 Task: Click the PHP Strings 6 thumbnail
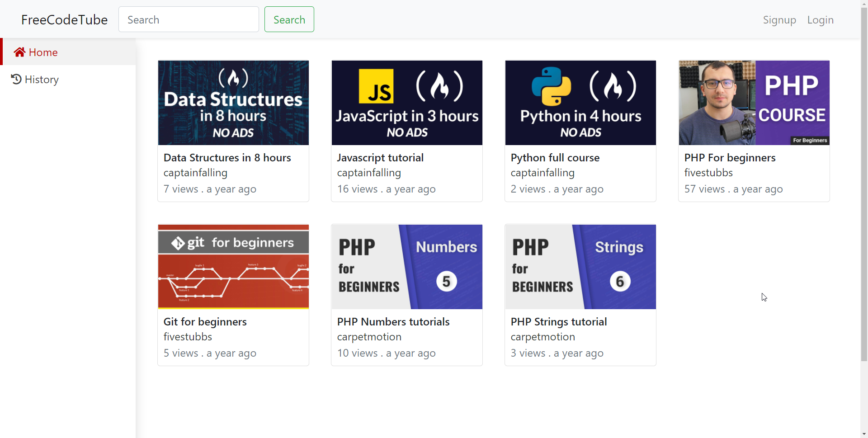[x=580, y=267]
